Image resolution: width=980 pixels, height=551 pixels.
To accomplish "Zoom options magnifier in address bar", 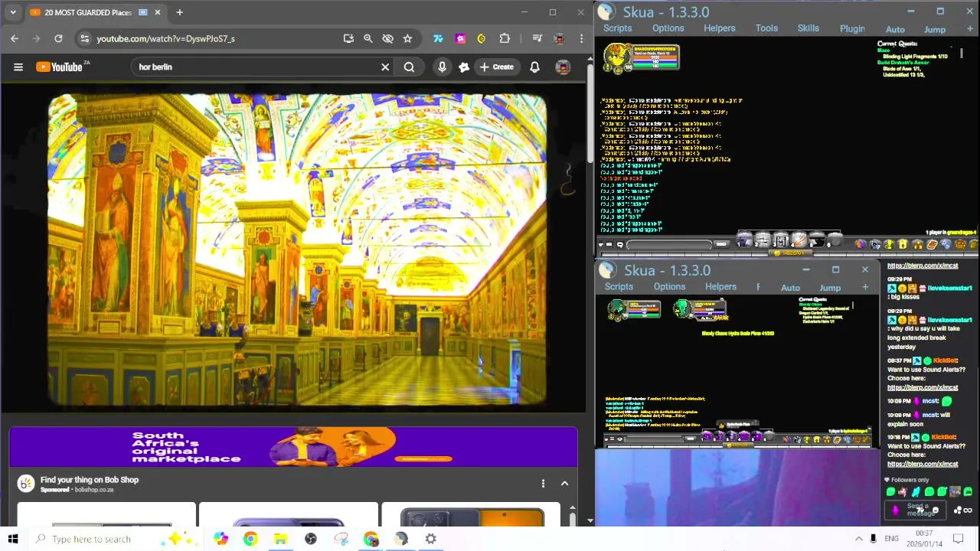I will point(367,38).
